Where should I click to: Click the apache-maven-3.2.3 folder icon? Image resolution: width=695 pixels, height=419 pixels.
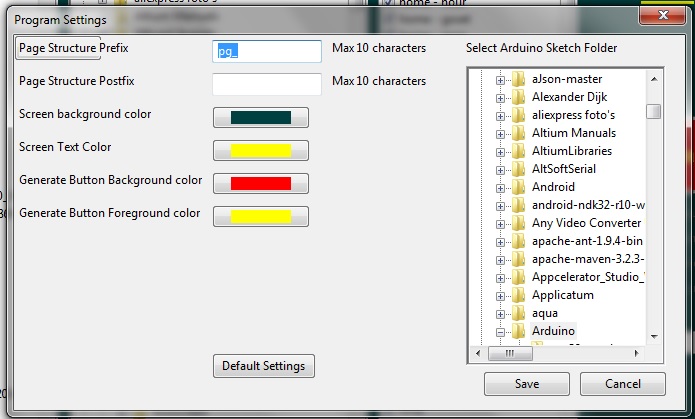(x=518, y=259)
